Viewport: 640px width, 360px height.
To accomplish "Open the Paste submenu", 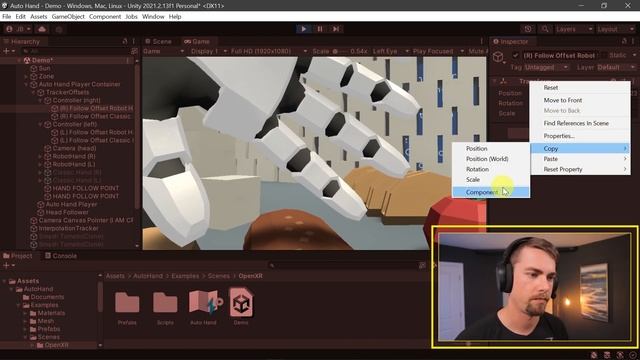I will pyautogui.click(x=580, y=159).
